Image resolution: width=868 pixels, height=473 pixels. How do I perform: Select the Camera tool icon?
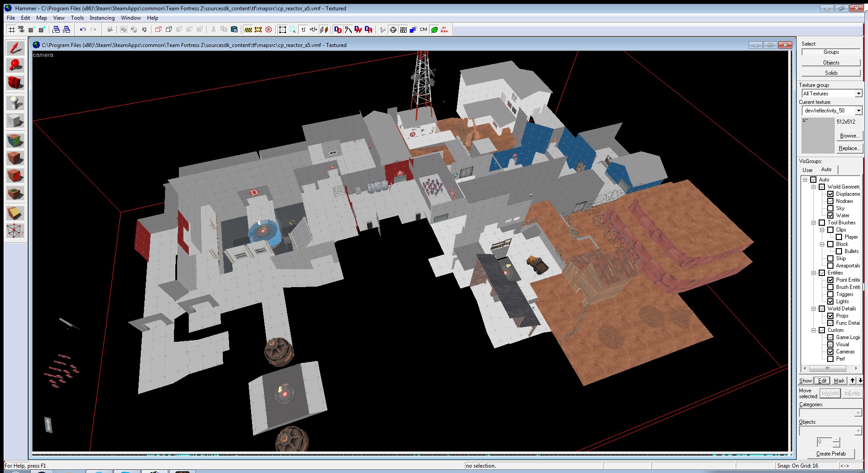15,83
